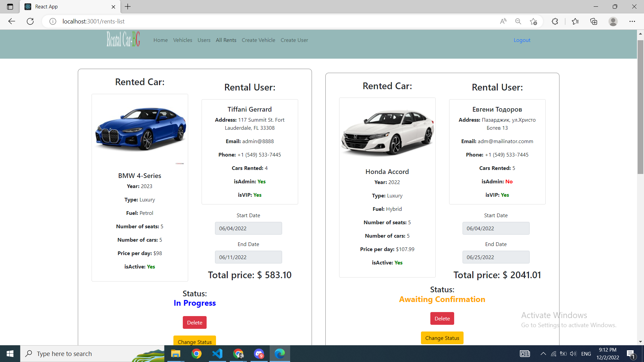Launch Google Chrome from the taskbar

coord(197,354)
